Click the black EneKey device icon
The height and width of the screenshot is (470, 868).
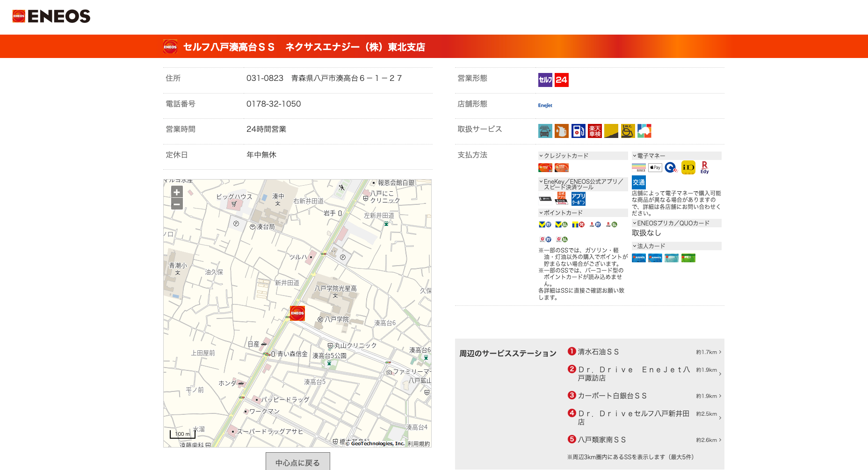point(545,199)
